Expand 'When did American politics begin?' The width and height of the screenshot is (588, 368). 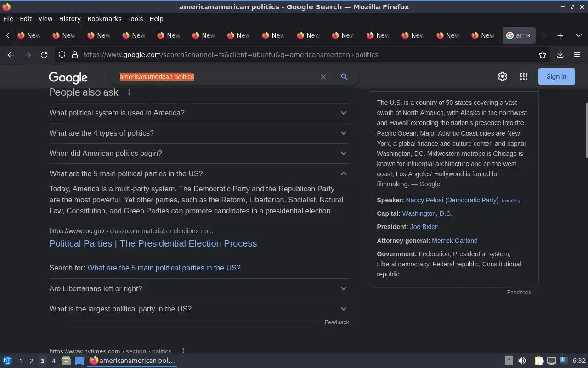199,153
